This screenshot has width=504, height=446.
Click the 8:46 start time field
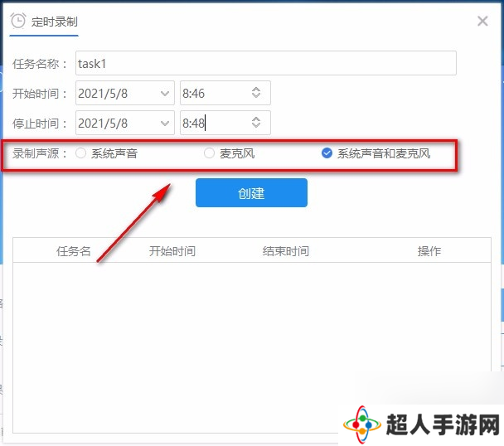(x=225, y=93)
